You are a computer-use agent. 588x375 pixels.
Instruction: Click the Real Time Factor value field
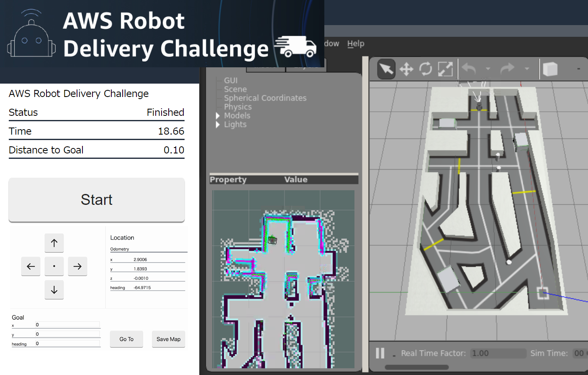click(498, 353)
